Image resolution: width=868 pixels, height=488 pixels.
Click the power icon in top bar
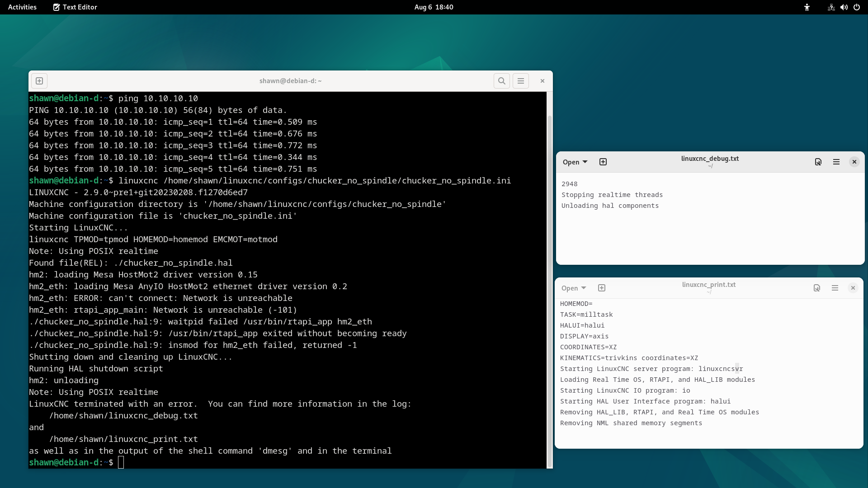coord(857,7)
